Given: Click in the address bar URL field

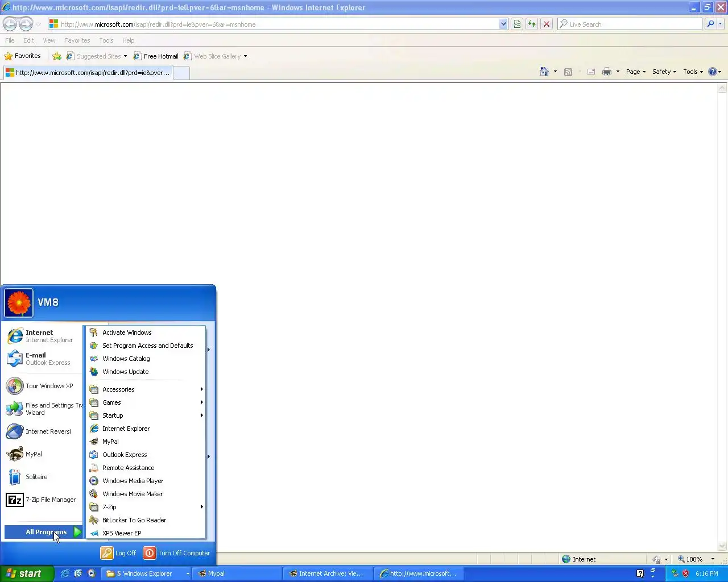Looking at the screenshot, I should click(x=273, y=24).
